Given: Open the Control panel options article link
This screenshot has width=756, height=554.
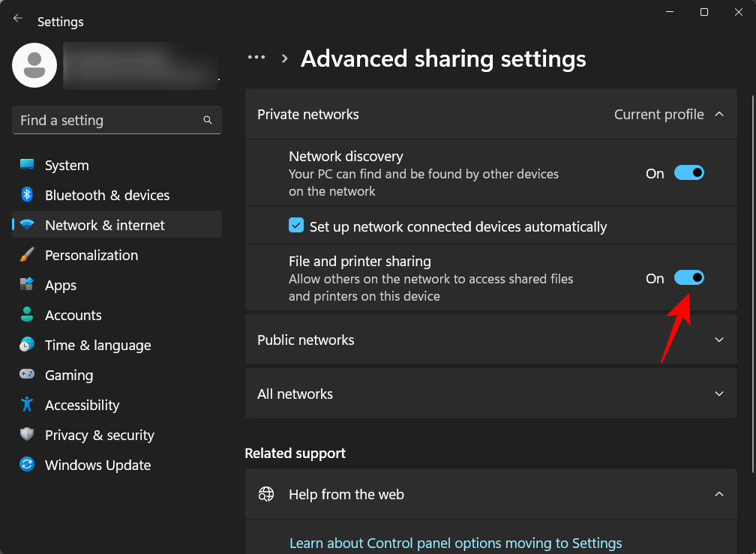Looking at the screenshot, I should pos(455,543).
